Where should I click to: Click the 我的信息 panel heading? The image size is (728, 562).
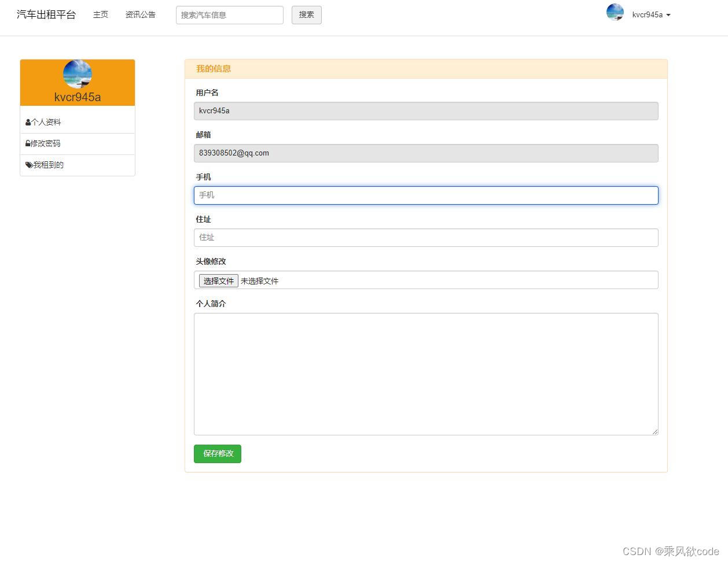[214, 69]
